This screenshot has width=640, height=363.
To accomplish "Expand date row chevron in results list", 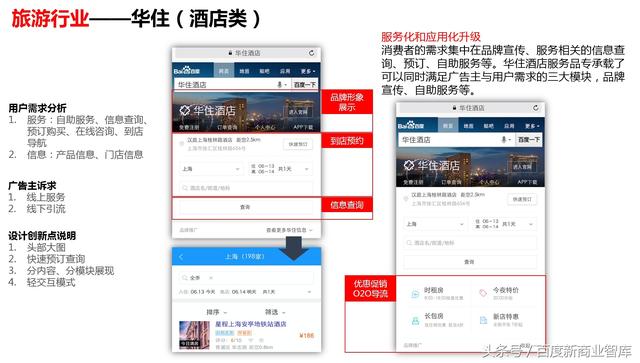I will pyautogui.click(x=309, y=292).
